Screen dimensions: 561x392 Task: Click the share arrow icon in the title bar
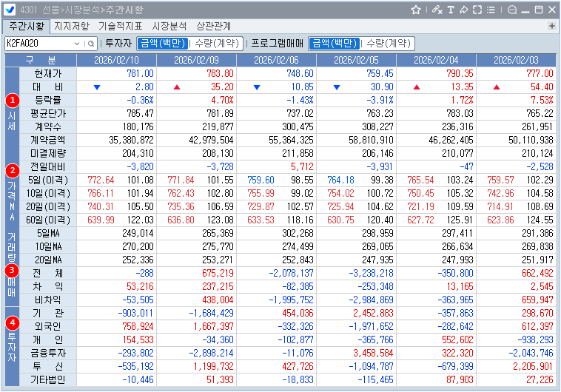pyautogui.click(x=463, y=10)
